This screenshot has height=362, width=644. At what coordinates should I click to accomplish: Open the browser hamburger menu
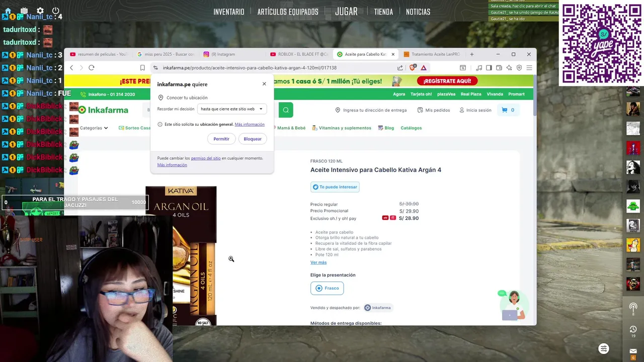[x=529, y=68]
